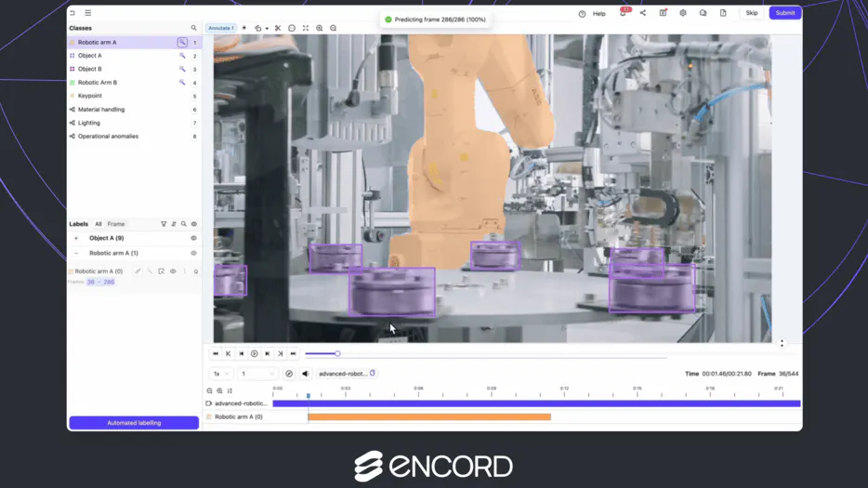Open the document icon in header
This screenshot has height=488, width=868.
pos(723,13)
